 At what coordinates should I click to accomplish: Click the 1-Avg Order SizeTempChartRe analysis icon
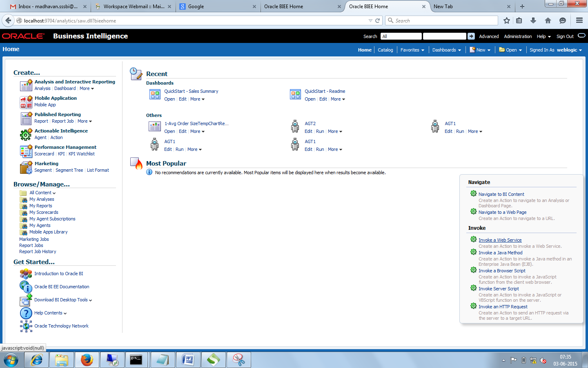[155, 127]
